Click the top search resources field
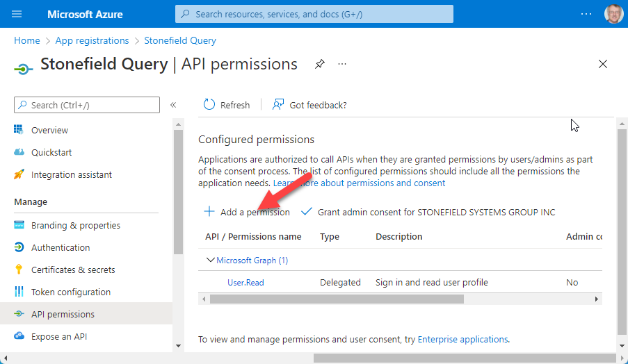This screenshot has height=364, width=628. 314,14
